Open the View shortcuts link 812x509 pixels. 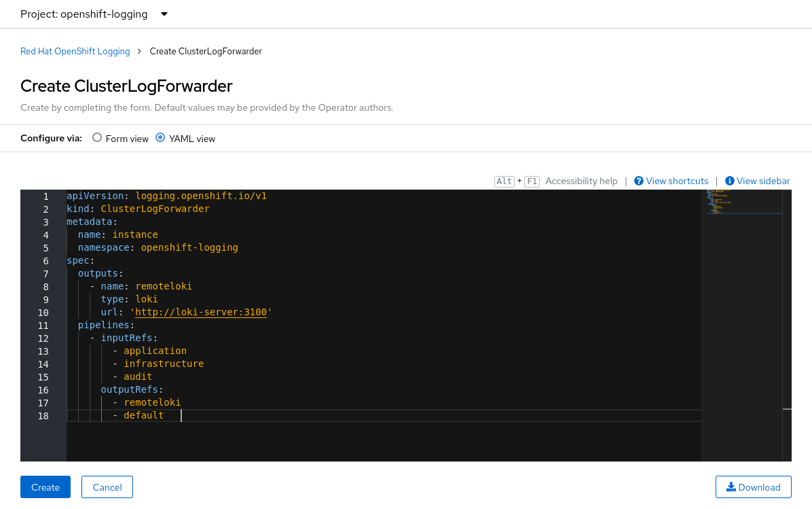pyautogui.click(x=677, y=181)
